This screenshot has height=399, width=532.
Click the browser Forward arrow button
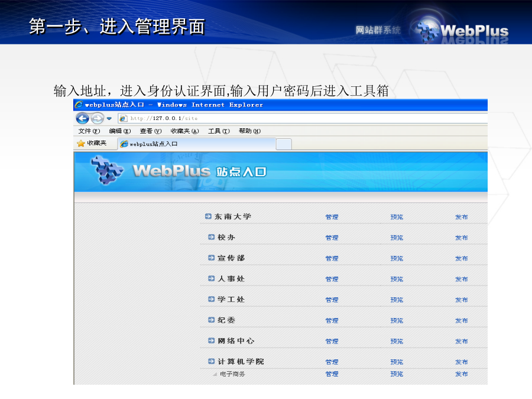point(98,118)
